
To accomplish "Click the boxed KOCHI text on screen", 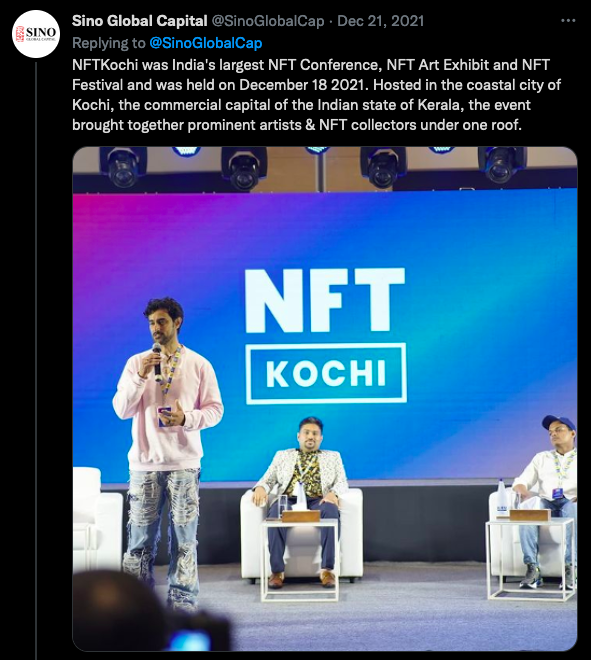I will click(326, 373).
